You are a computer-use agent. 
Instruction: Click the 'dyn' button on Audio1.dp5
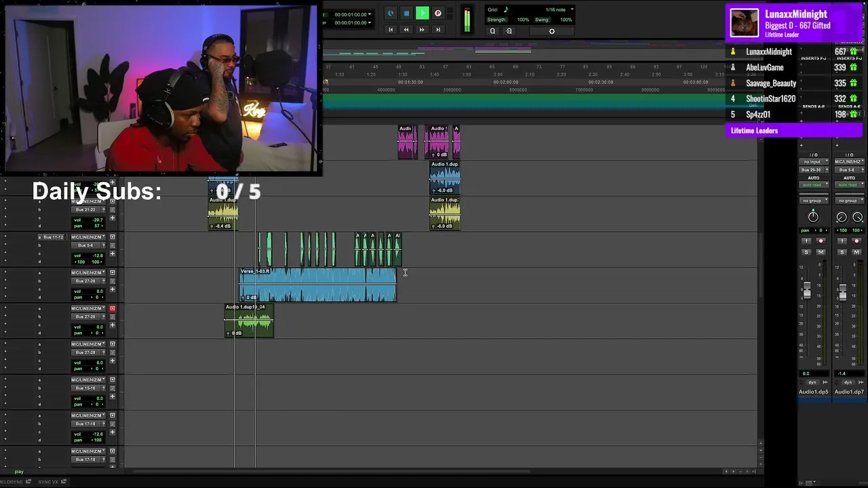pyautogui.click(x=812, y=382)
